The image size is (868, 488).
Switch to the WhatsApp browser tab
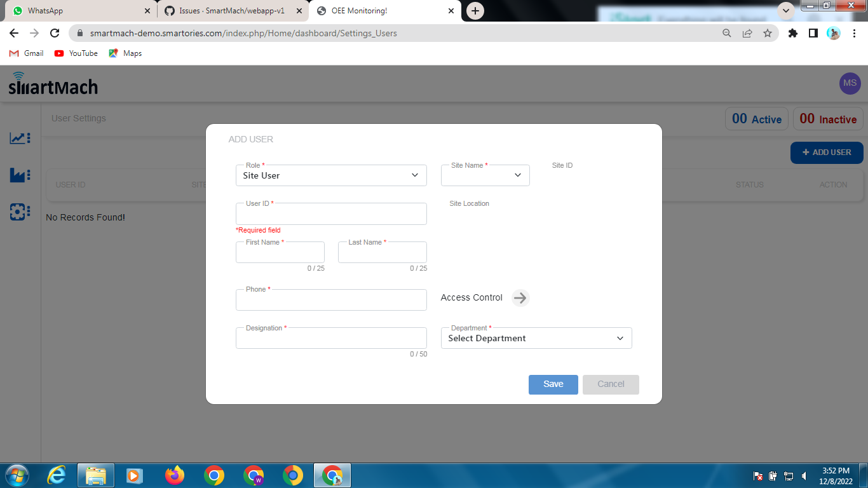pos(76,11)
